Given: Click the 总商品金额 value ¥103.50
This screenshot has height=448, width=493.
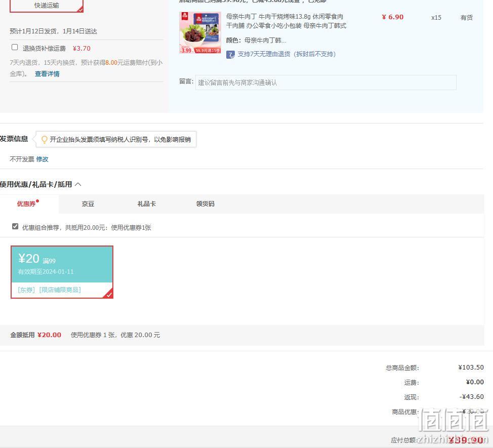Looking at the screenshot, I should [x=471, y=367].
